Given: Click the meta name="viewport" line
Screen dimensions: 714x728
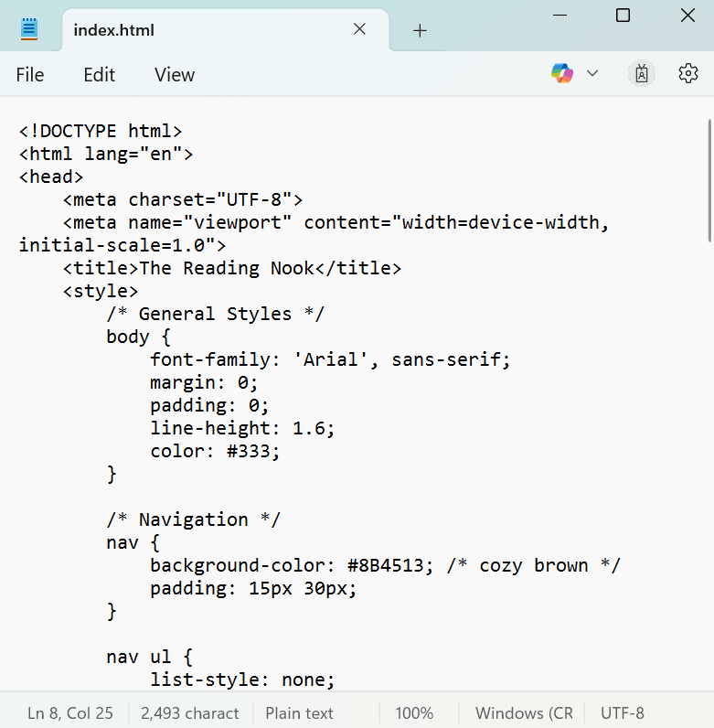Looking at the screenshot, I should [x=336, y=222].
